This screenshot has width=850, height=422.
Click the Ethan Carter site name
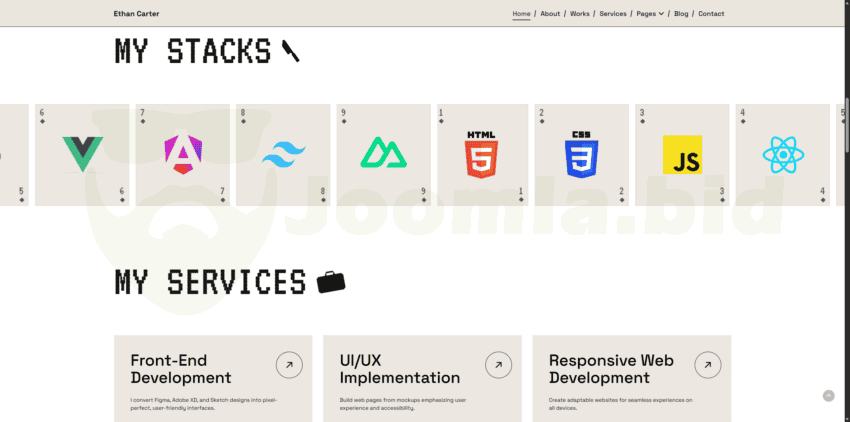pos(136,14)
